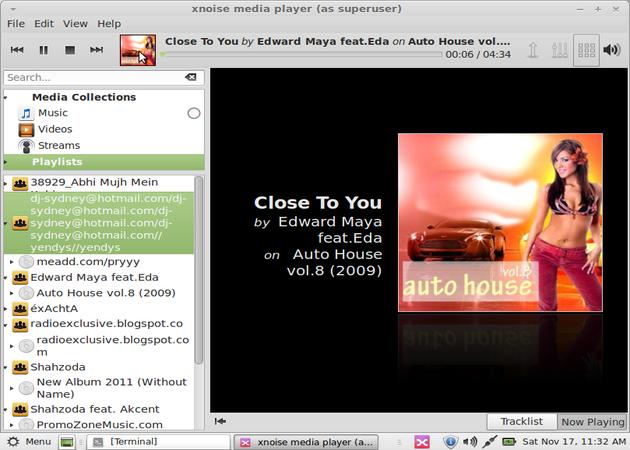
Task: Expand the Auto House vol.8 (2009) album
Action: click(x=12, y=293)
